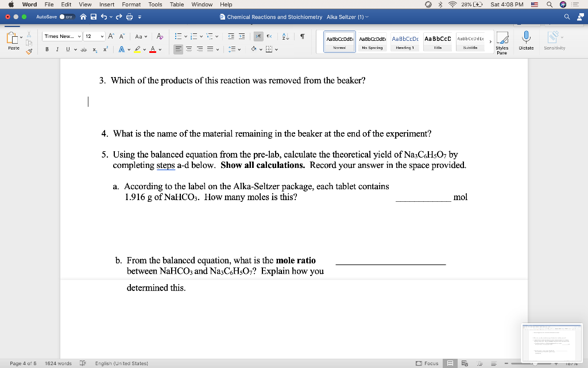
Task: Apply the No Spacing style
Action: [372, 41]
